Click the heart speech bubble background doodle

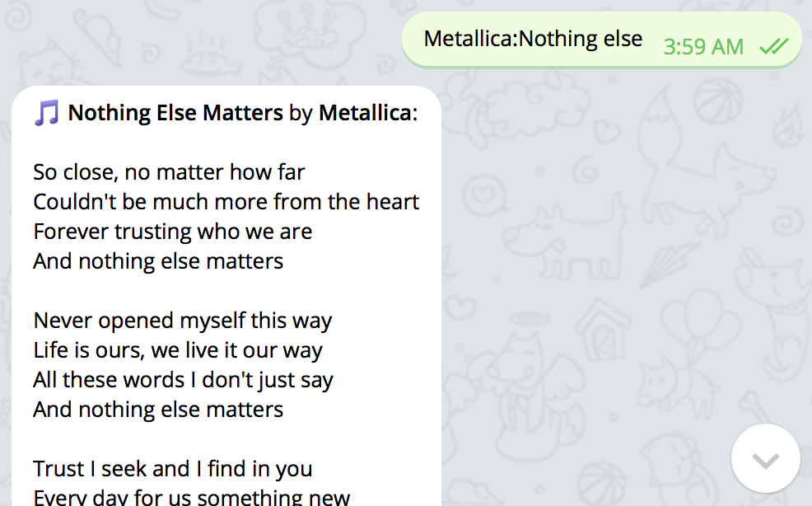(x=484, y=195)
